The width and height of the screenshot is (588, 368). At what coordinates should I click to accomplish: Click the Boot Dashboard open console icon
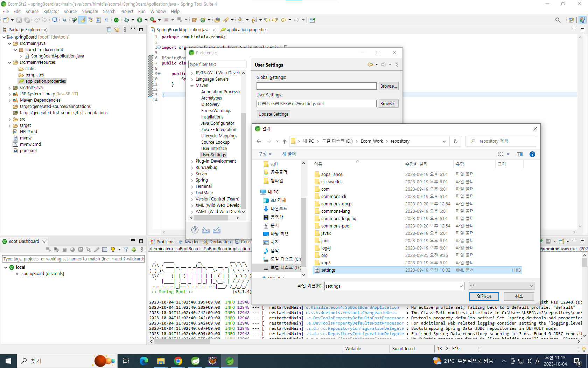[x=80, y=250]
